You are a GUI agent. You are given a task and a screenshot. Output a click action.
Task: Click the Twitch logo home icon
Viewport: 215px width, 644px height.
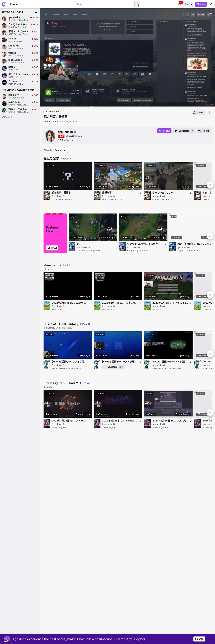click(4, 4)
